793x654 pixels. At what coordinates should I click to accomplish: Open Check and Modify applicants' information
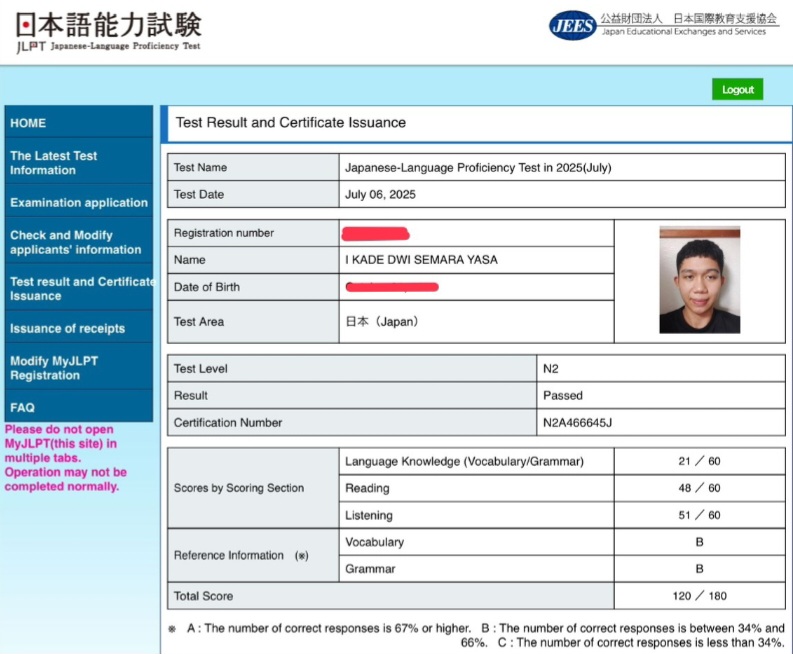point(78,242)
